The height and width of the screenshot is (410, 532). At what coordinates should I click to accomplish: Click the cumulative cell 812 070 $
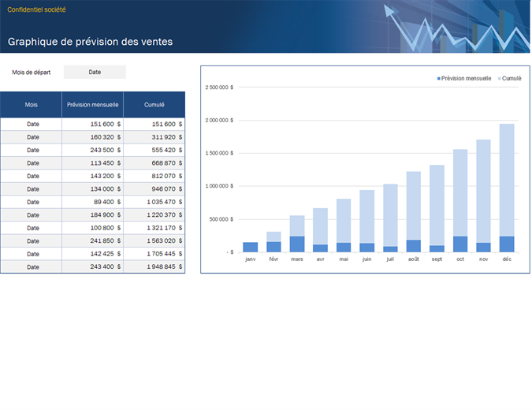point(154,176)
